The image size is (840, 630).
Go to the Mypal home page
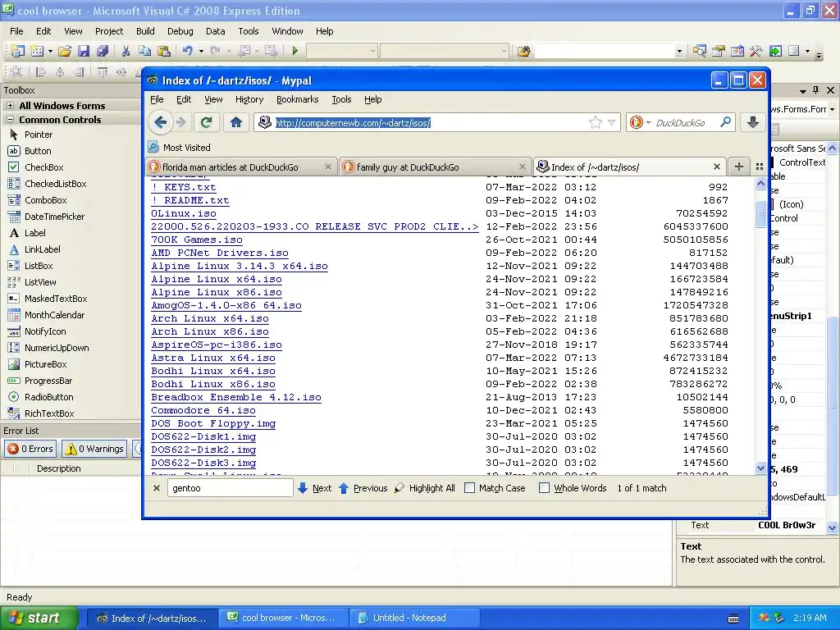235,123
